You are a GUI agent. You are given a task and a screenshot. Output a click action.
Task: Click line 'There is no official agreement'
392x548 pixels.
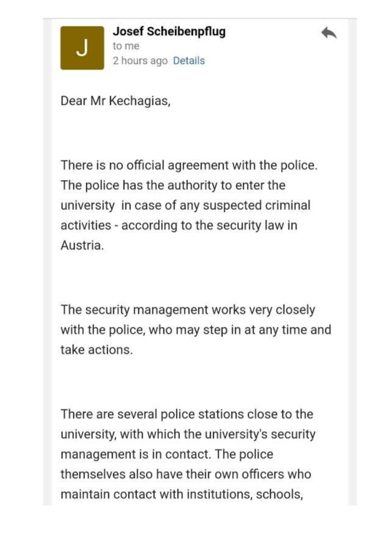[x=189, y=165]
